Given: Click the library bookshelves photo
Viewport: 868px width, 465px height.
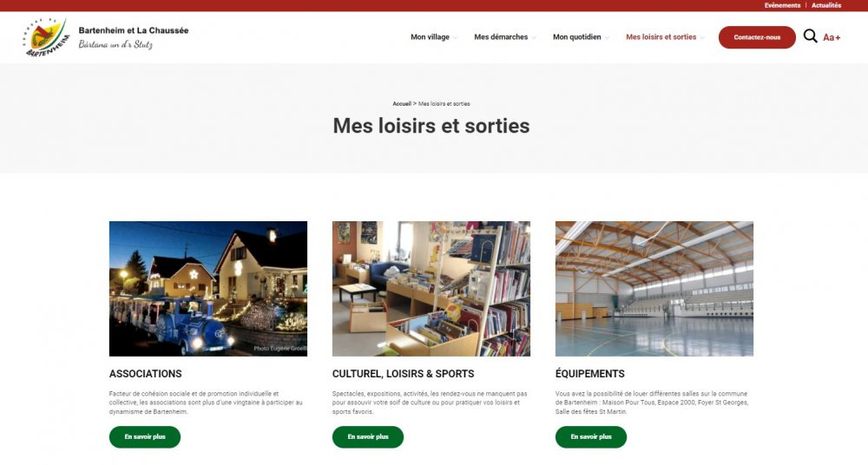Looking at the screenshot, I should [431, 288].
